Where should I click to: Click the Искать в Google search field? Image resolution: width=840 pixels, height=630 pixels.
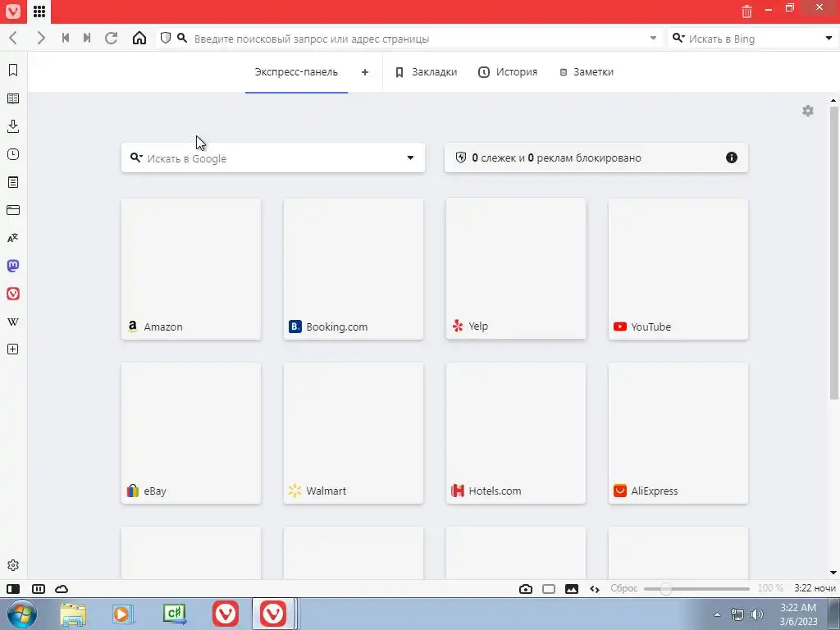(273, 158)
